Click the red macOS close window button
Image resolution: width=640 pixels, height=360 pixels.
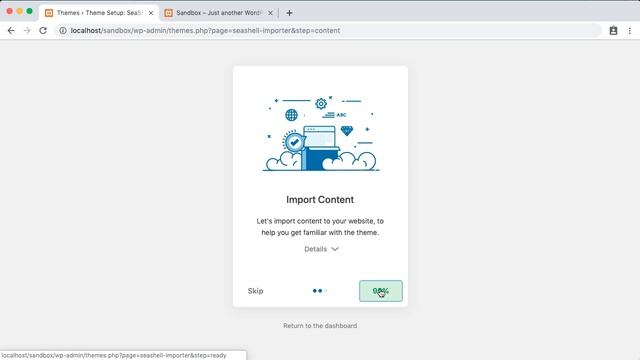9,11
